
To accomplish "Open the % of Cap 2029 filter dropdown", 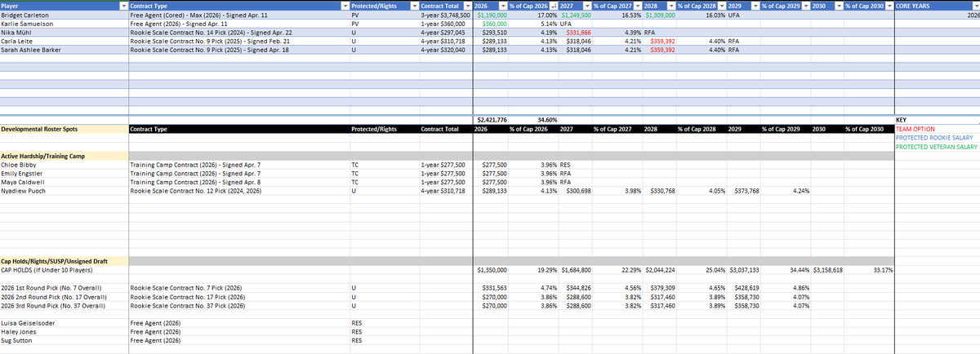I will [806, 6].
